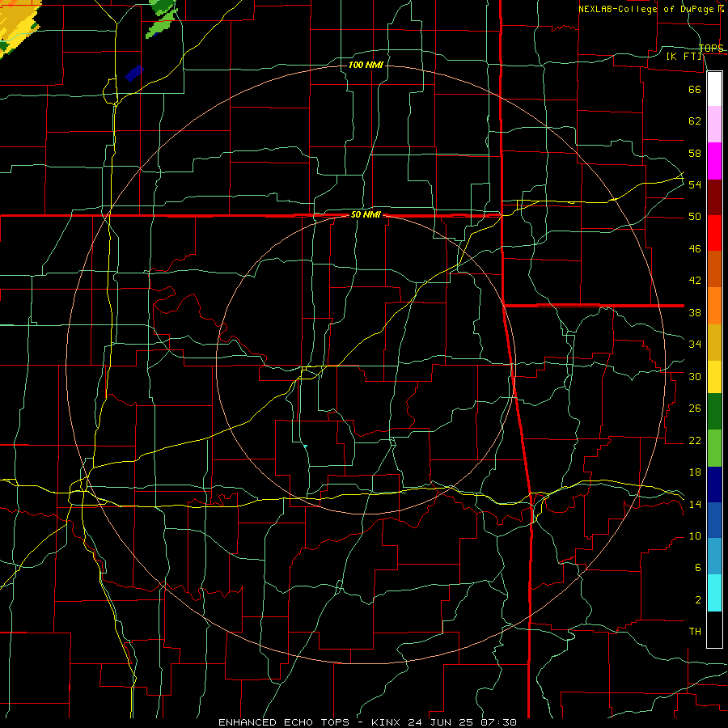Click the legend value '2'
Image resolution: width=728 pixels, height=728 pixels.
click(x=697, y=600)
